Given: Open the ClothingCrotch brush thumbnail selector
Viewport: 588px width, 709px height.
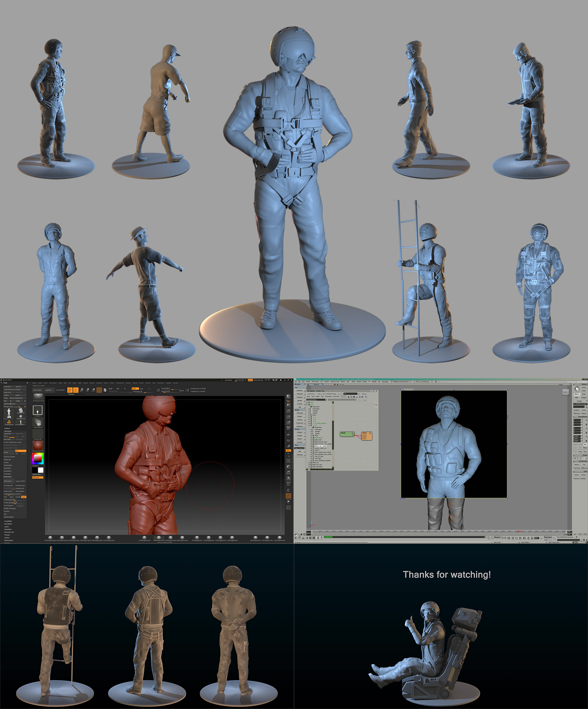Looking at the screenshot, I should 38,397.
